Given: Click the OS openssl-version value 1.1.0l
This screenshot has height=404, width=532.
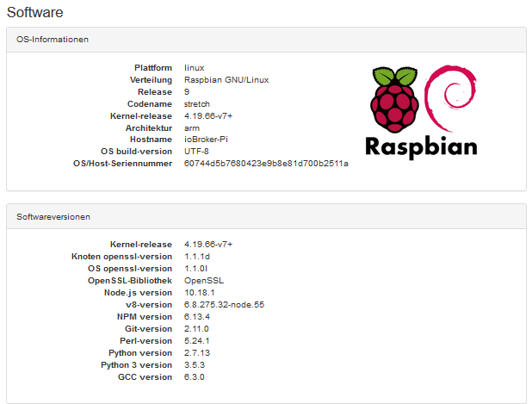Looking at the screenshot, I should [195, 269].
